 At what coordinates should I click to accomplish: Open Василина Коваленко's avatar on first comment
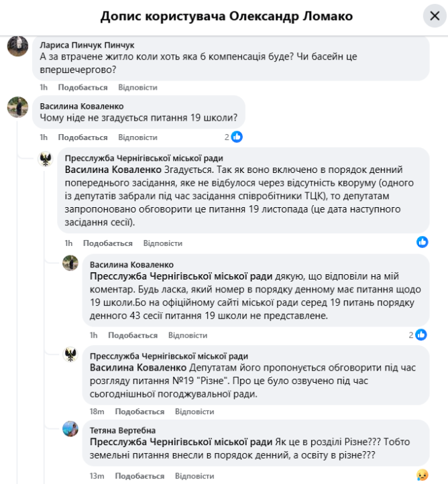(x=17, y=107)
